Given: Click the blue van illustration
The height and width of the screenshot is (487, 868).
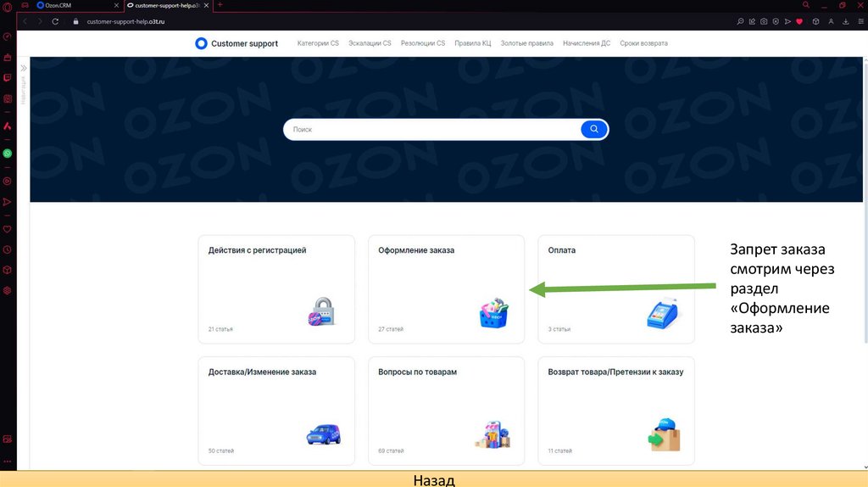Looking at the screenshot, I should (324, 434).
